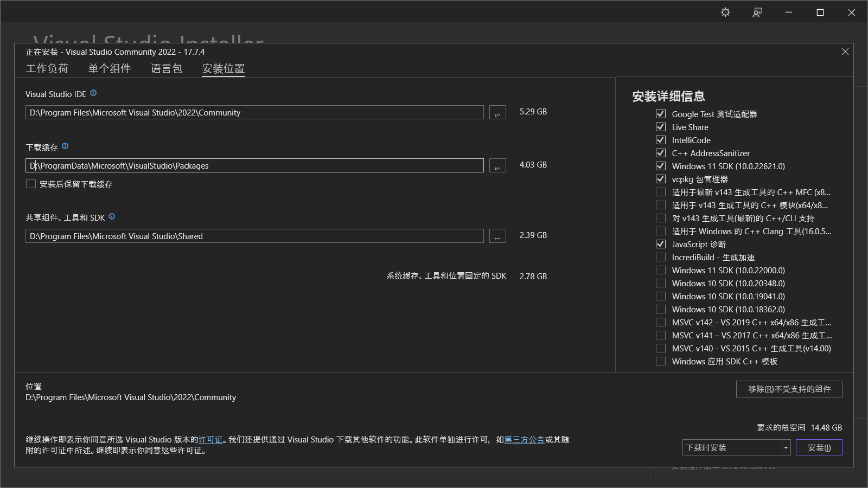Uncheck IntelliCode component
The height and width of the screenshot is (488, 868).
(x=661, y=140)
